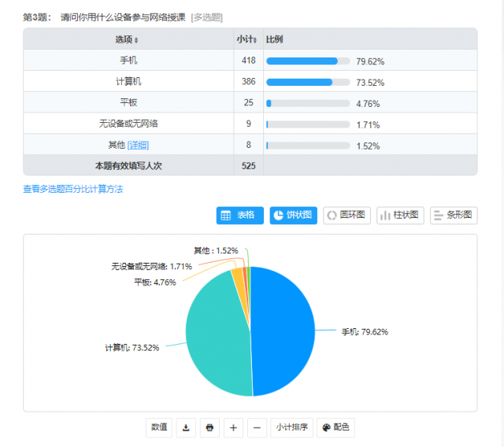Click the print chart icon
504x447 pixels.
pos(209,427)
